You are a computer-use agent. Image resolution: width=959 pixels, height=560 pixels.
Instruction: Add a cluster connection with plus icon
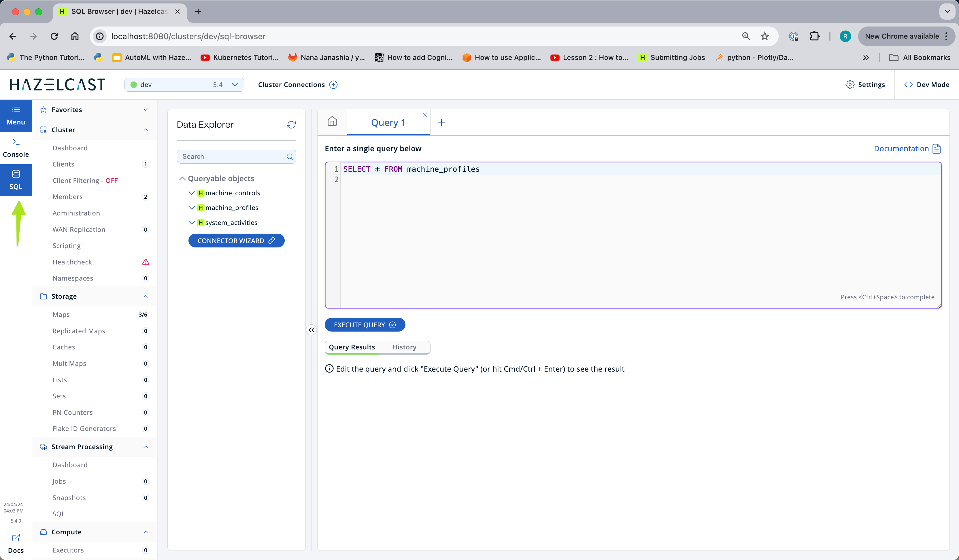click(333, 84)
